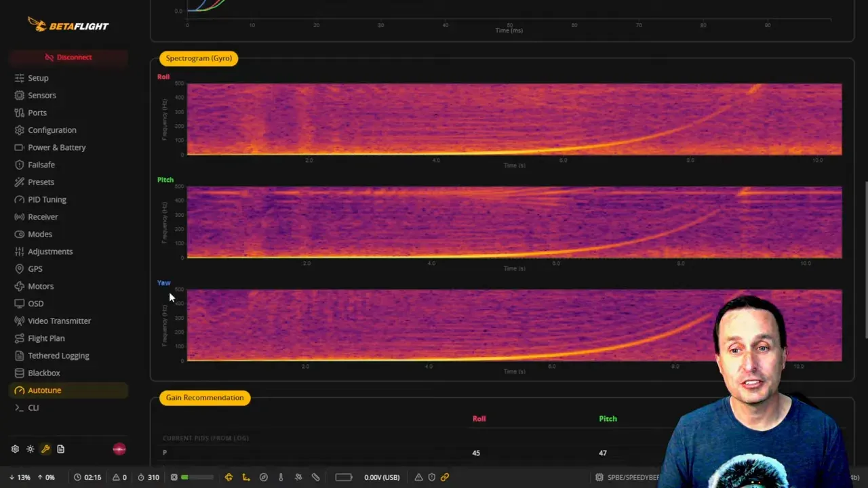Toggle expert mode wrench icon

click(45, 449)
